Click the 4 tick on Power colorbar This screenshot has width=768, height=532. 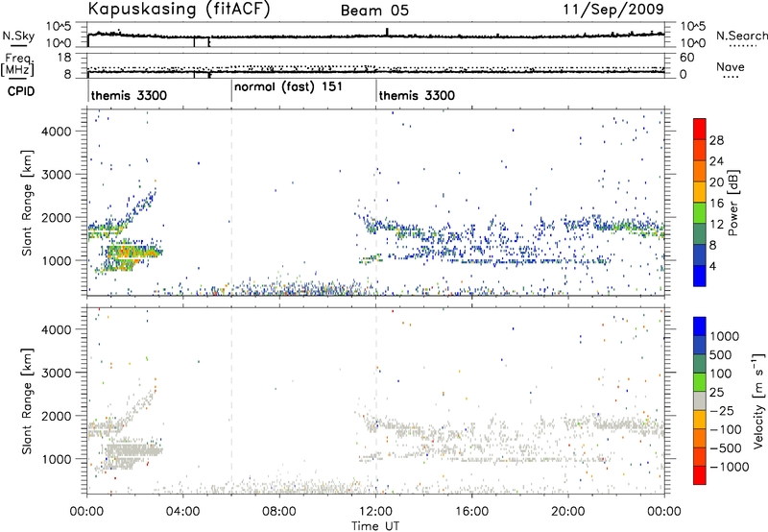point(713,266)
